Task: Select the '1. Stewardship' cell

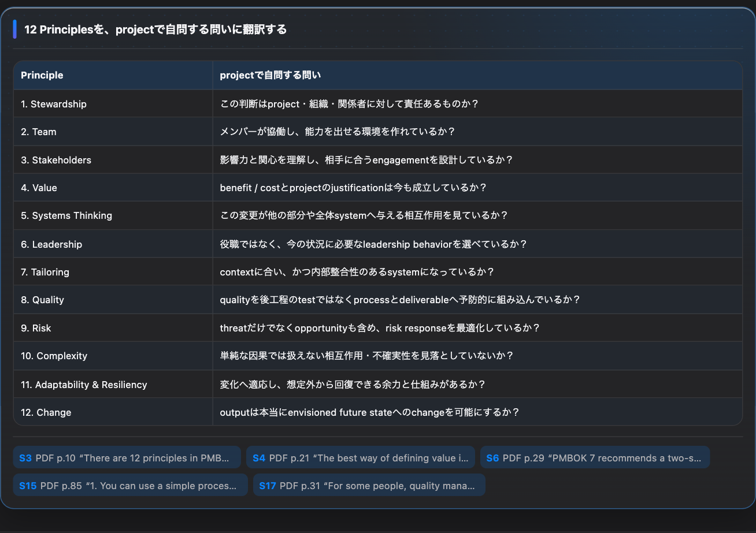Action: (113, 104)
